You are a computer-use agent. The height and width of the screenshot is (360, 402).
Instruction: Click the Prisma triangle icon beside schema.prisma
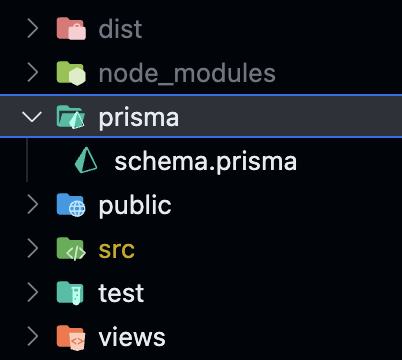86,160
